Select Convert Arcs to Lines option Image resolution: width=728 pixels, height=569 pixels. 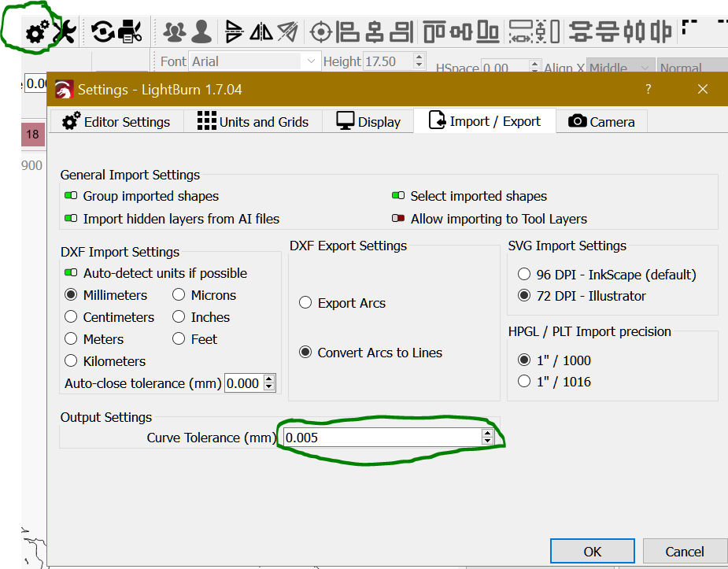click(305, 353)
